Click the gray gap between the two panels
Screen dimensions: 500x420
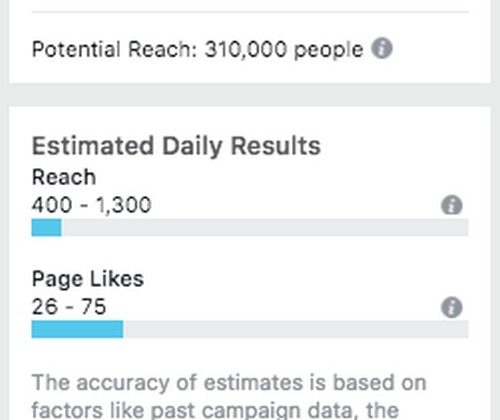click(x=250, y=95)
